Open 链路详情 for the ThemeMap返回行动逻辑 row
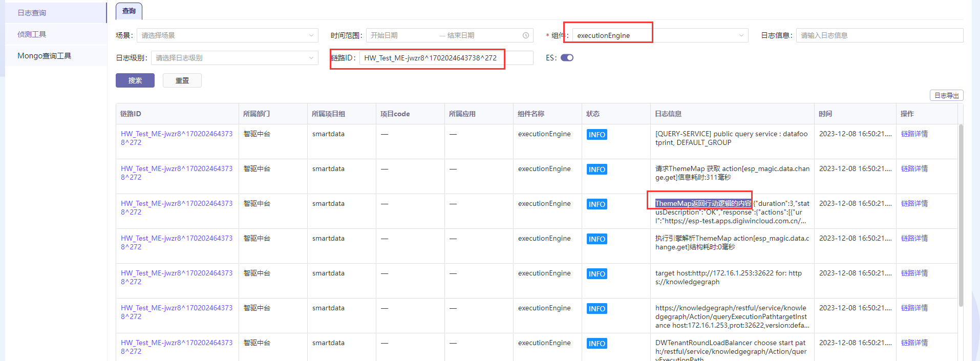980x361 pixels. pyautogui.click(x=914, y=203)
